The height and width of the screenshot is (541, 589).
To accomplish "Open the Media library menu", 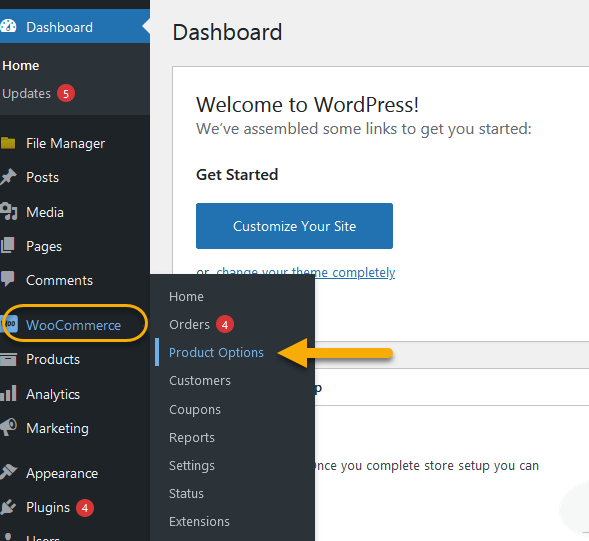I will (75, 212).
